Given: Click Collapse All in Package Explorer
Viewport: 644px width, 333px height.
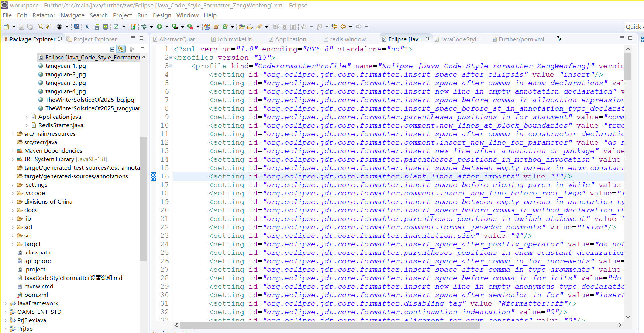Looking at the screenshot, I should click(x=112, y=49).
